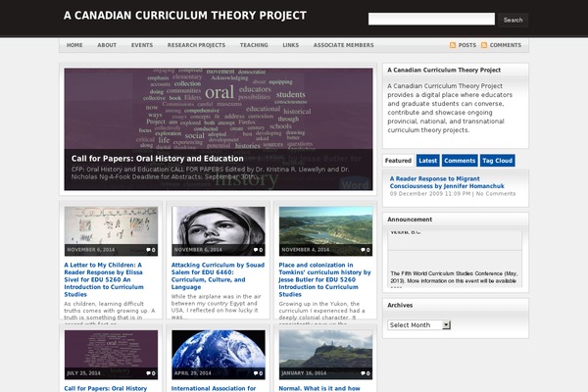
Task: Open the site title A Canadian Curriculum Theory Project
Action: 185,16
